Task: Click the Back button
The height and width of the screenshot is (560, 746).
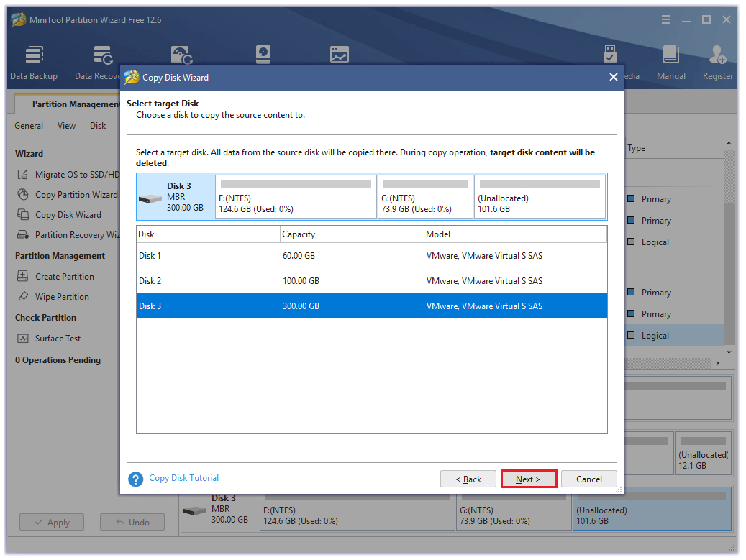Action: tap(468, 479)
